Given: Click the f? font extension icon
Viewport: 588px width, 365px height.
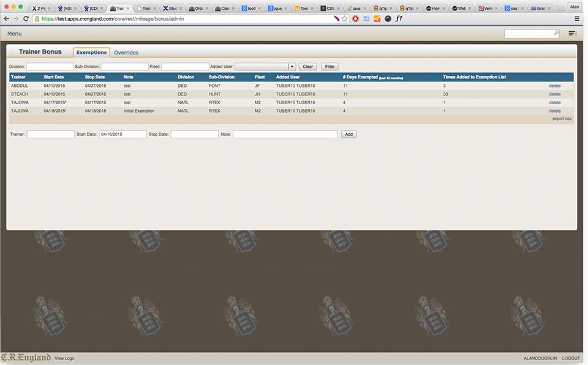Looking at the screenshot, I should click(x=399, y=18).
